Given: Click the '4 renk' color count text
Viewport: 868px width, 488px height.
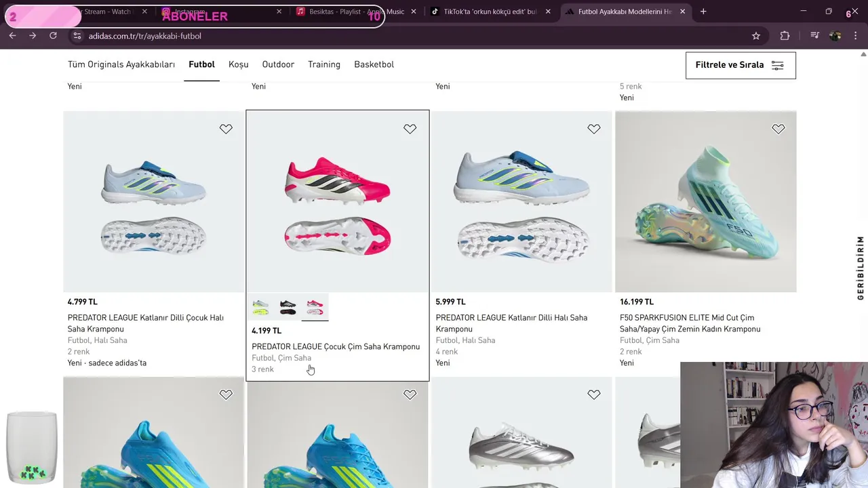Looking at the screenshot, I should [x=447, y=352].
